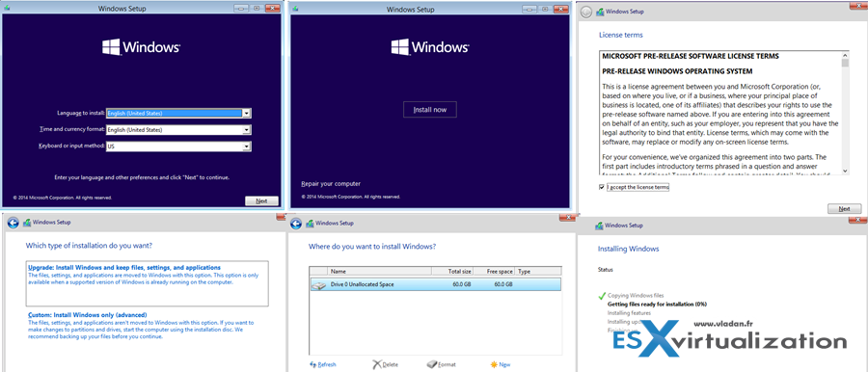
Task: Click the Free space column header
Action: 495,272
